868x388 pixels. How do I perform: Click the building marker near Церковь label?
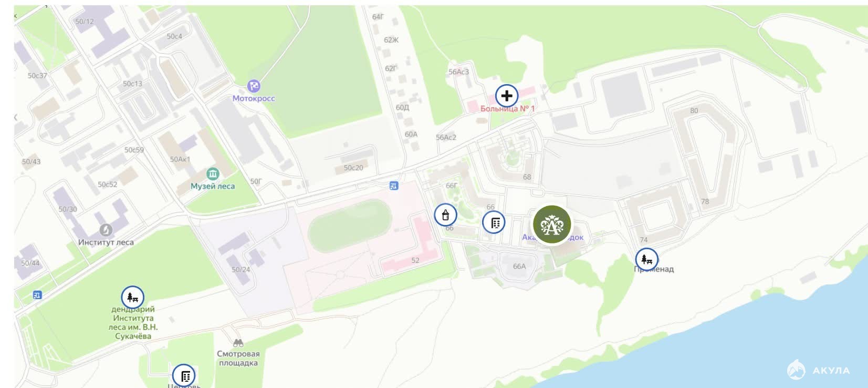click(x=184, y=375)
